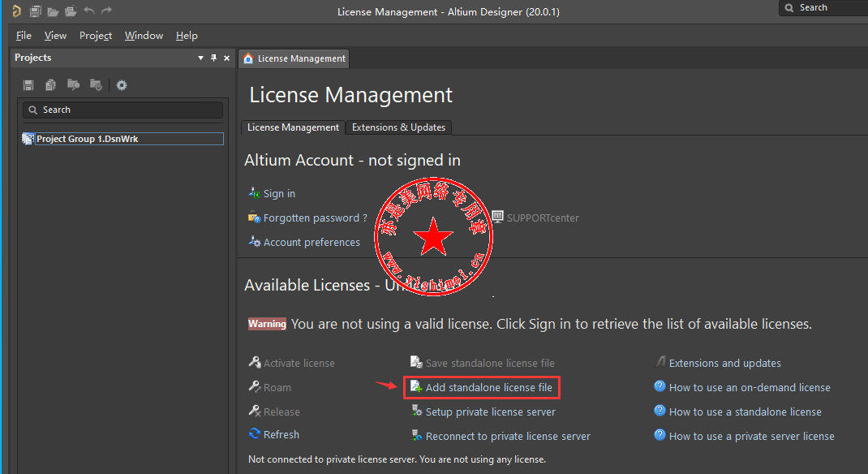Click the top-right Search field
Screen dimensions: 868x474
tap(823, 8)
